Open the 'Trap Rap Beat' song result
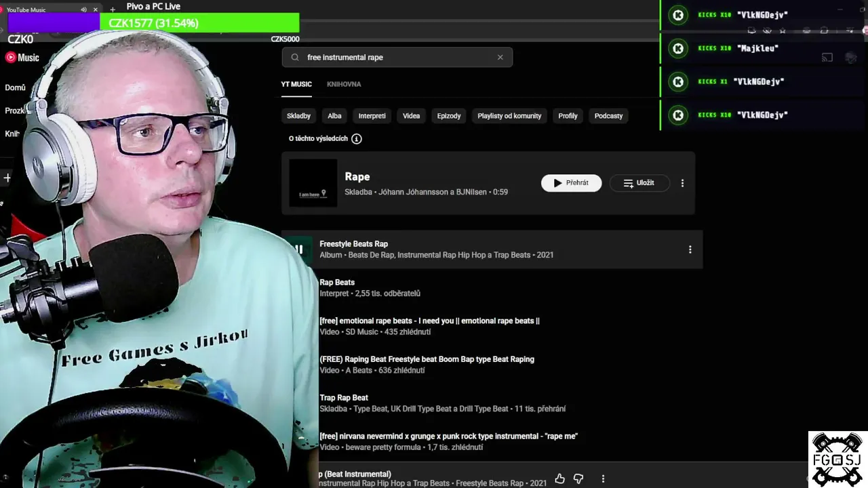This screenshot has width=868, height=488. pos(344,398)
